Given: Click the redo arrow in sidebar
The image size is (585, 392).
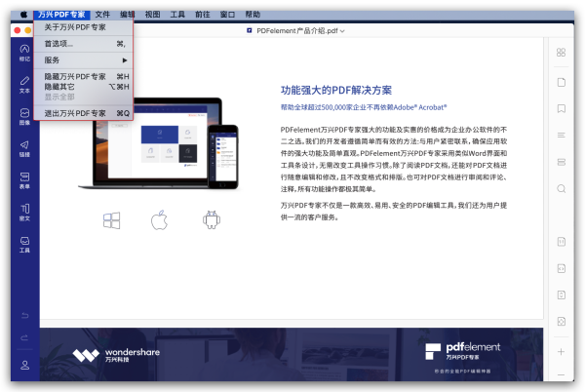Looking at the screenshot, I should [x=24, y=337].
